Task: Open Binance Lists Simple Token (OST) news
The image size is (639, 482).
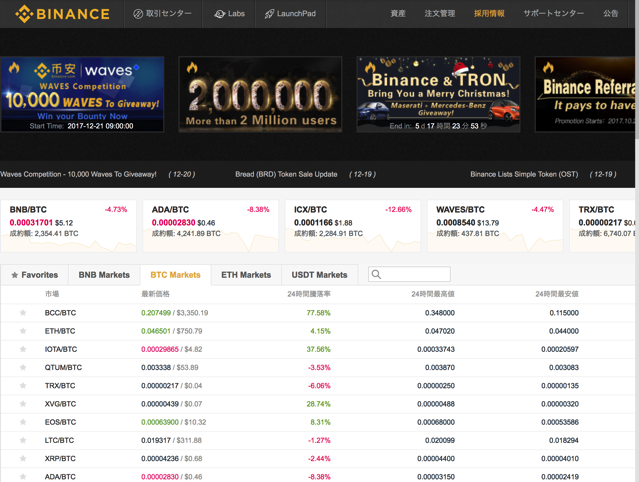Action: [524, 174]
